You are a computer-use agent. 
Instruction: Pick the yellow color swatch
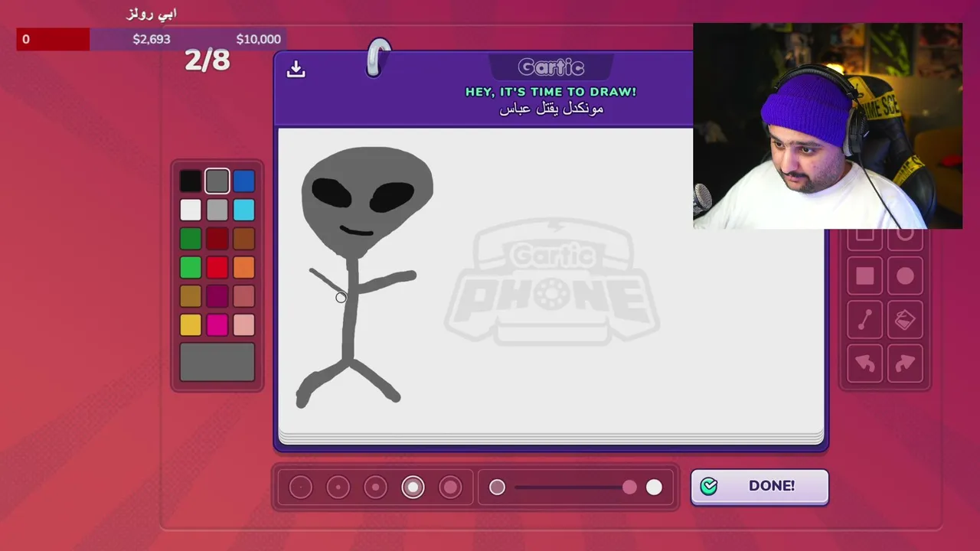pyautogui.click(x=191, y=325)
